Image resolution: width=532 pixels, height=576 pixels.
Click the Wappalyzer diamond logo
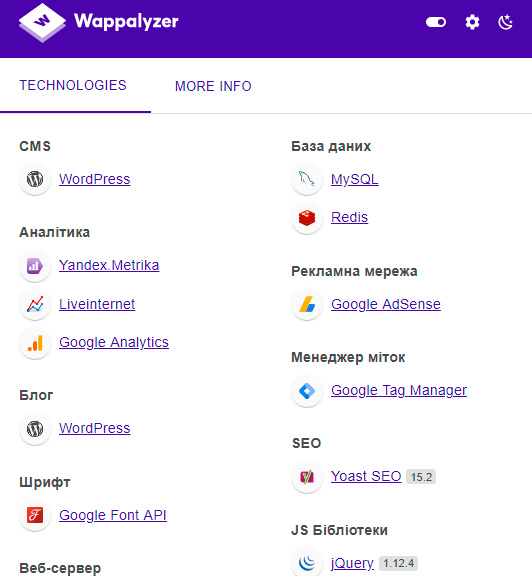point(42,22)
